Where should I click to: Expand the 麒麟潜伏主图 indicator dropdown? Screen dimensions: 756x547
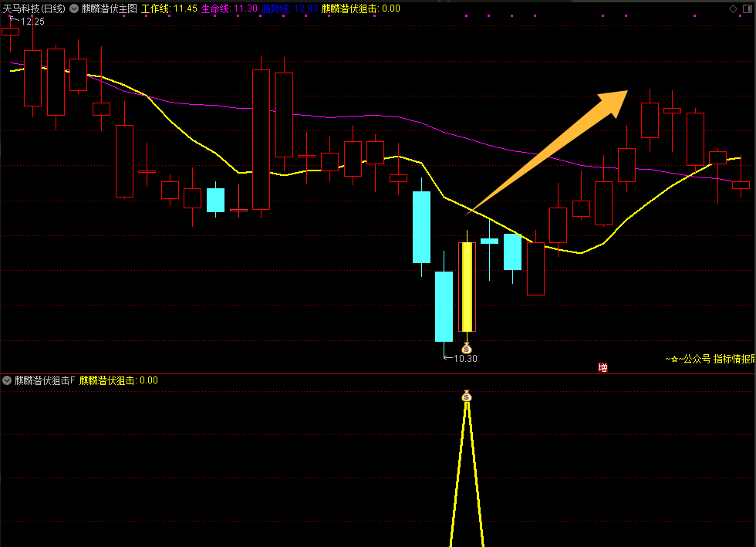click(x=74, y=8)
